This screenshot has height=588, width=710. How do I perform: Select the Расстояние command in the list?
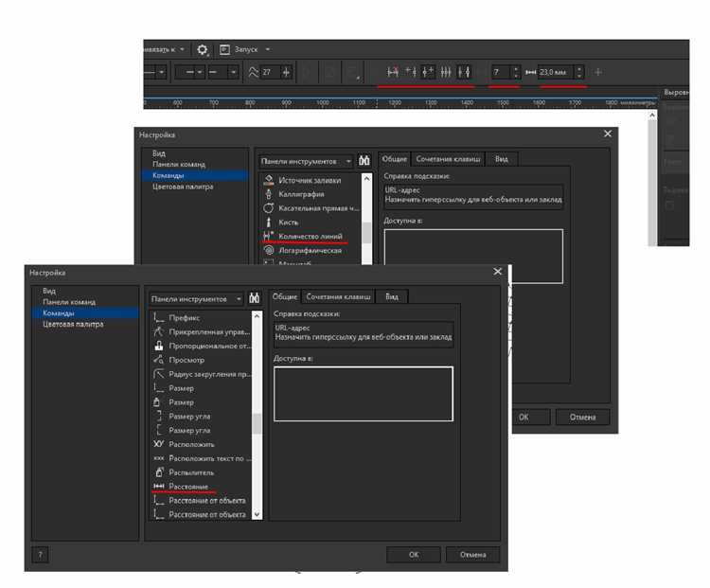point(188,487)
